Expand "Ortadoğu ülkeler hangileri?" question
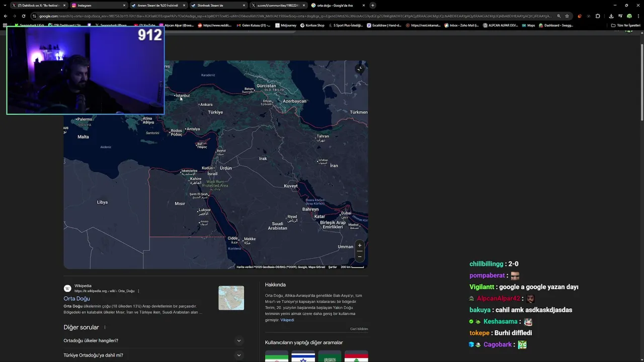The width and height of the screenshot is (644, 362). [152, 340]
